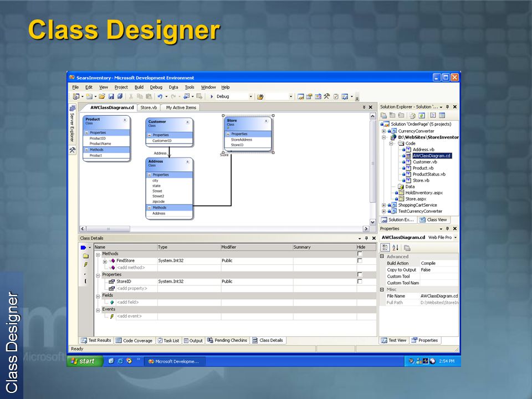This screenshot has width=532, height=399.
Task: Open the Project menu
Action: [121, 87]
